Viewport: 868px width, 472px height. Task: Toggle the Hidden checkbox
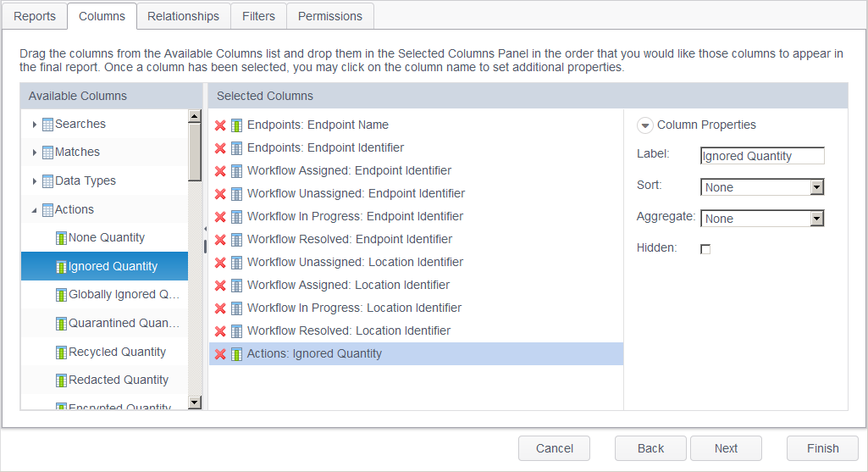[x=705, y=249]
